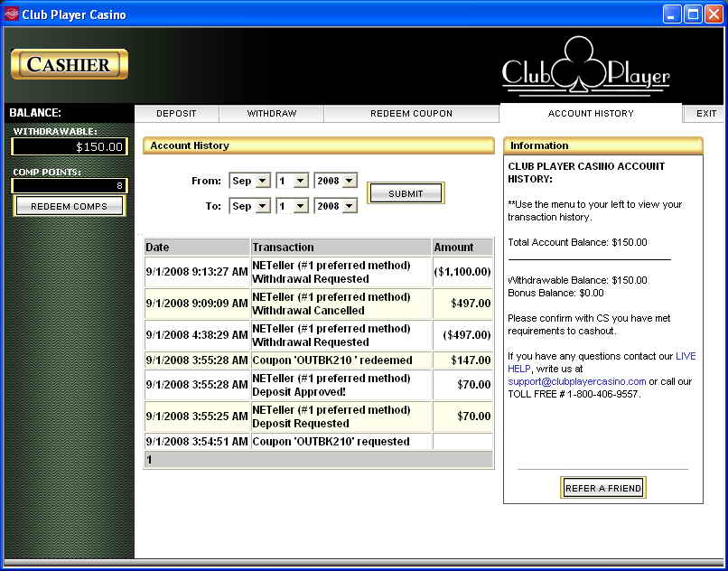Image resolution: width=728 pixels, height=571 pixels.
Task: Close the Club Player Casino window
Action: pyautogui.click(x=714, y=14)
